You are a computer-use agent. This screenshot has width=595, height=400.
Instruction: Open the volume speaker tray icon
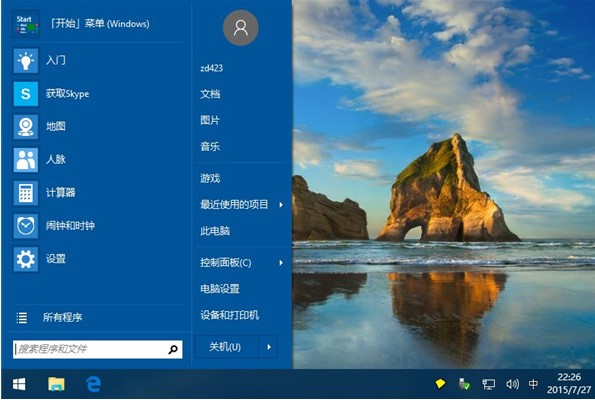coord(512,384)
